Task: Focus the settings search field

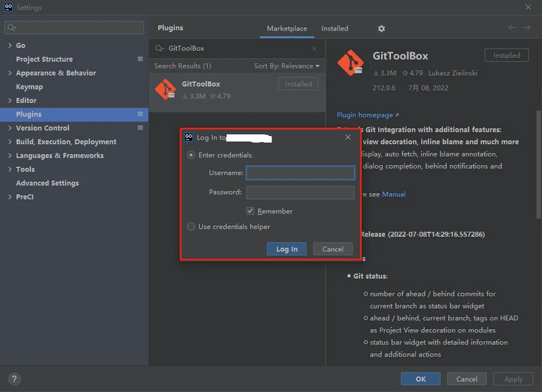Action: pyautogui.click(x=74, y=27)
